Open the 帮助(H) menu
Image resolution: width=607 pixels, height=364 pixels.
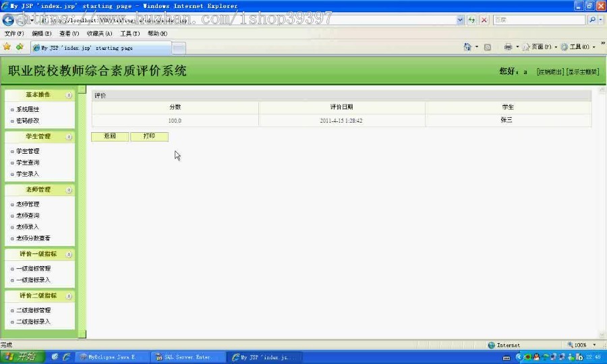[157, 34]
